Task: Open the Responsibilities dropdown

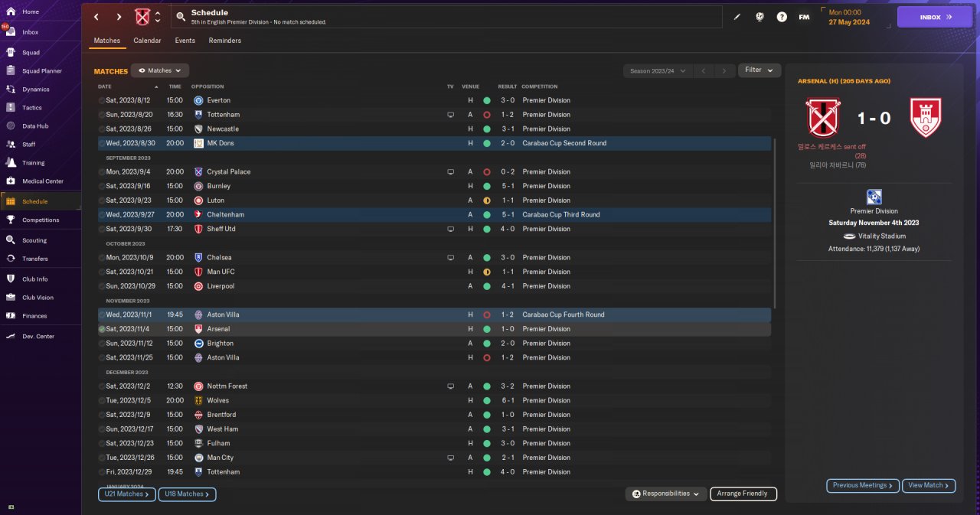Action: [x=665, y=494]
